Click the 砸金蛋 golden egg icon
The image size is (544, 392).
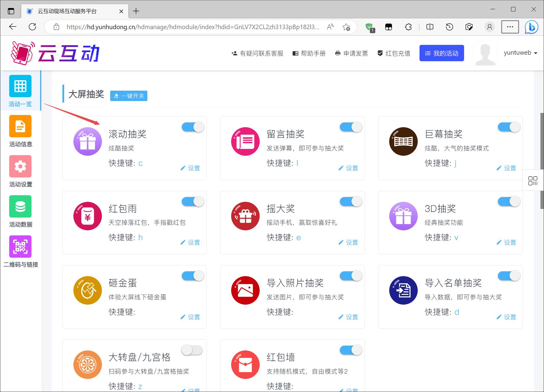click(x=88, y=290)
